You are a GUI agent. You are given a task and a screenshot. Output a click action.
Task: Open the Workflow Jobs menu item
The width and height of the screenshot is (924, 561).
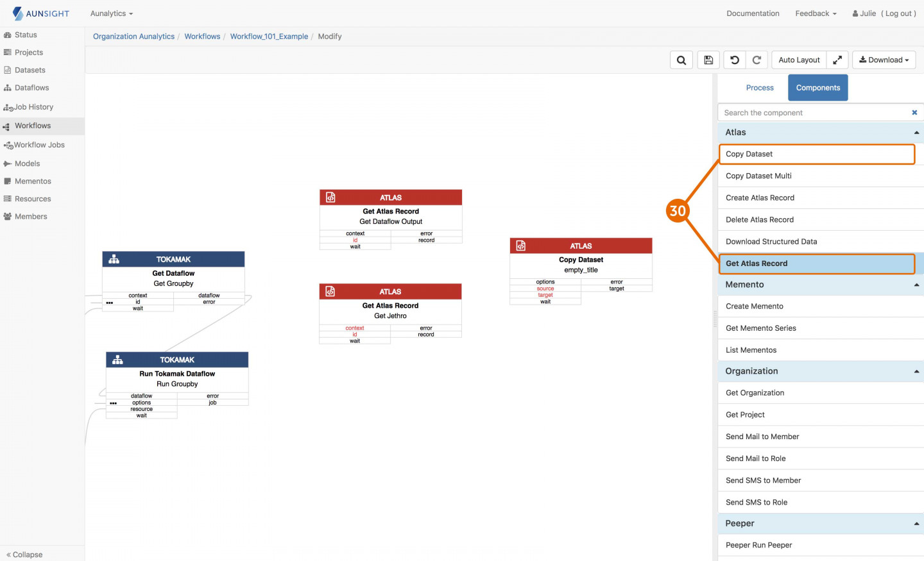(40, 145)
